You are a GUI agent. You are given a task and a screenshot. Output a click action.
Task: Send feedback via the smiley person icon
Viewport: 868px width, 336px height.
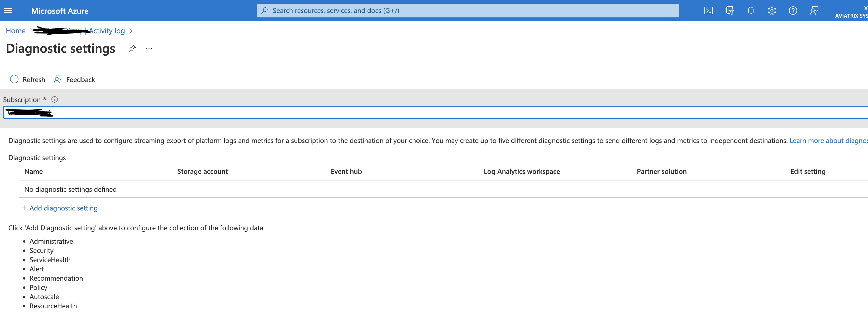(814, 11)
